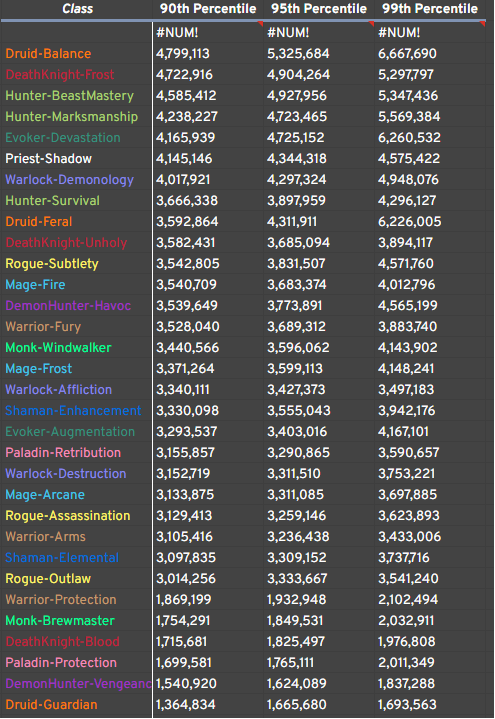This screenshot has height=719, width=495.
Task: Click the Priest-Shadow class cell
Action: [76, 159]
